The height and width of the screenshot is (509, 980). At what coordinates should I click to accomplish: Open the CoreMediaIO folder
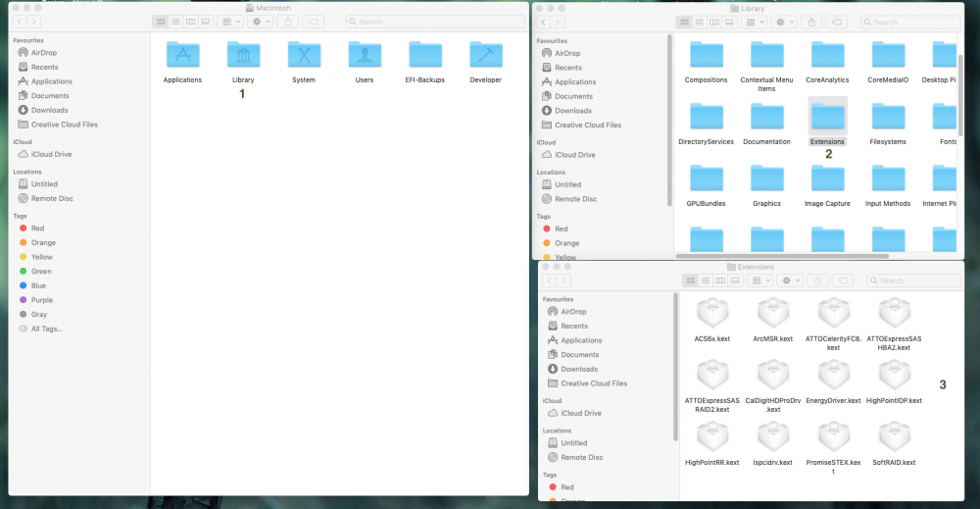[888, 55]
